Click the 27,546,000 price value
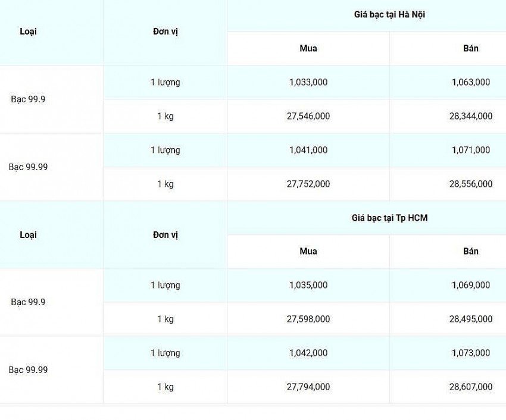Viewport: 506px width, 420px height. 308,116
